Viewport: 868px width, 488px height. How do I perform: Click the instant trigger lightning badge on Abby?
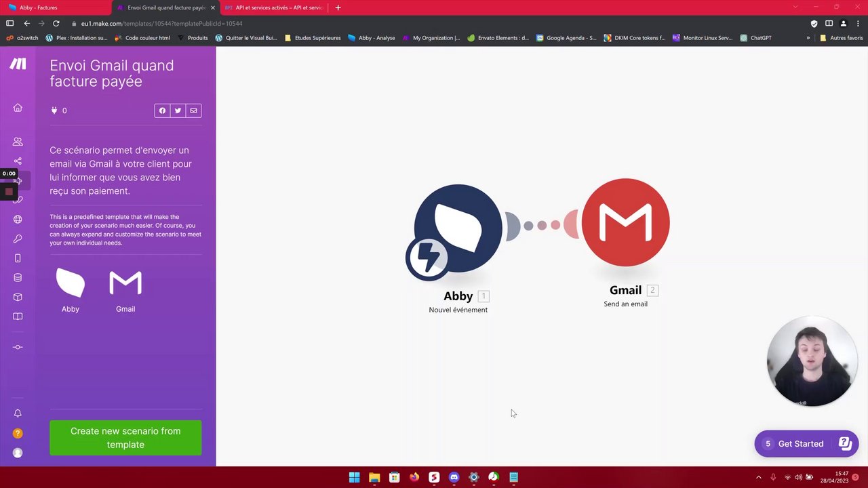427,258
